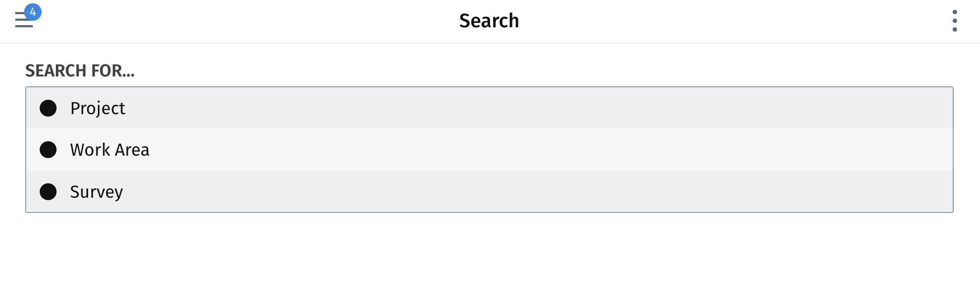
Task: Click the blue notification badge showing 4
Action: point(33,12)
